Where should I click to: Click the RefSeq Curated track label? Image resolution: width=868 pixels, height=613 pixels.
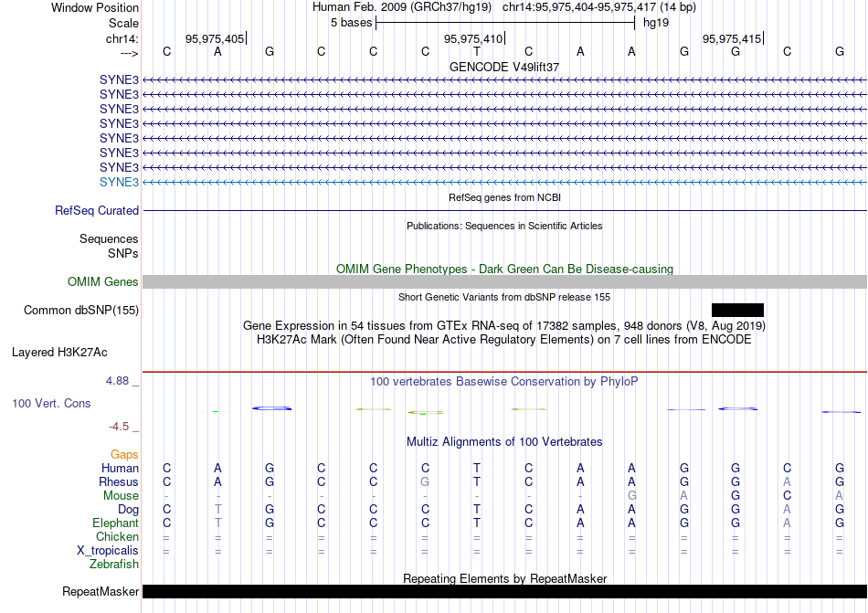97,210
